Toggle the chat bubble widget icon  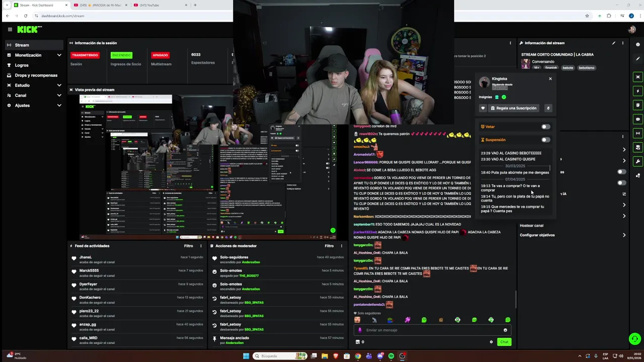(638, 119)
